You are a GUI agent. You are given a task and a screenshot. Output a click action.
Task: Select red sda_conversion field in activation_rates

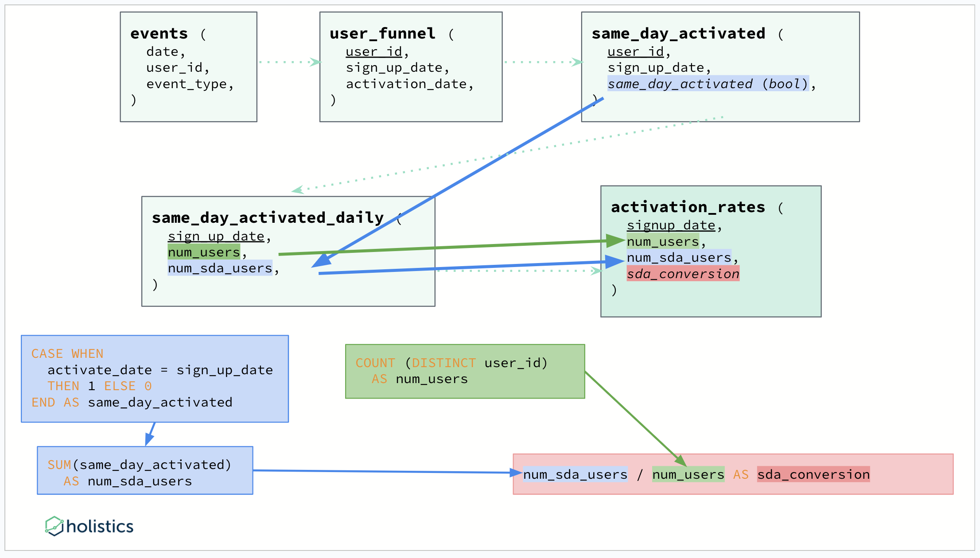(x=683, y=274)
